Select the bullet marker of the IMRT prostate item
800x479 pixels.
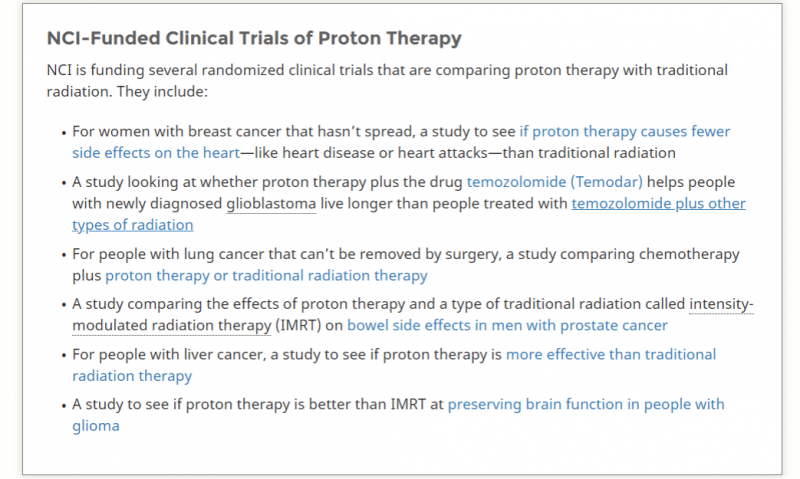coord(64,305)
